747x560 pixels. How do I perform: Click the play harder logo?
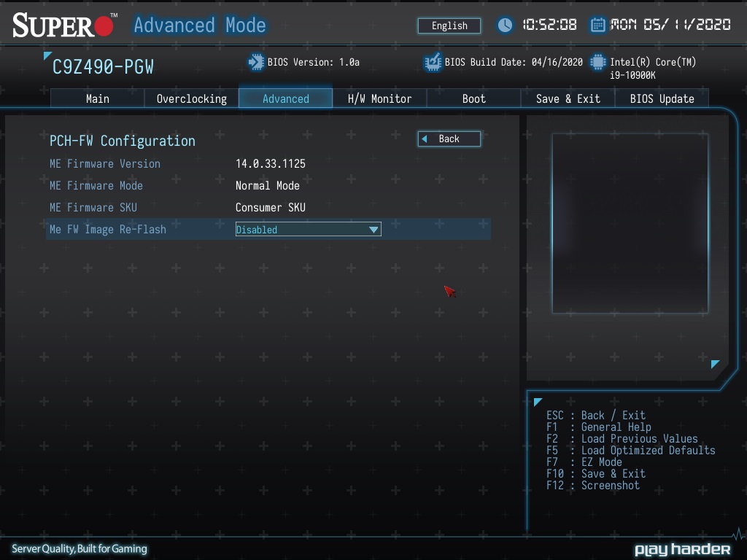[x=682, y=549]
